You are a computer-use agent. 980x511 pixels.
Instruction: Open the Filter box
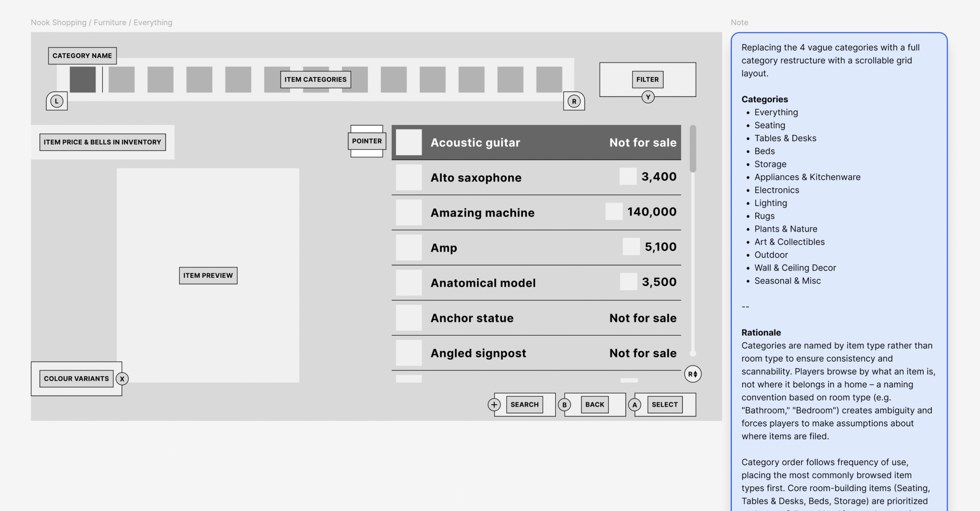click(647, 80)
